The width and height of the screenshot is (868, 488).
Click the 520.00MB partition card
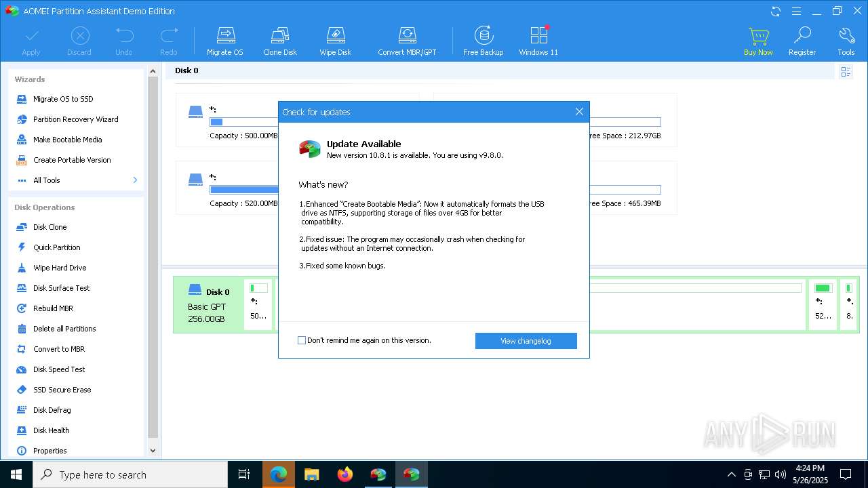pos(227,188)
